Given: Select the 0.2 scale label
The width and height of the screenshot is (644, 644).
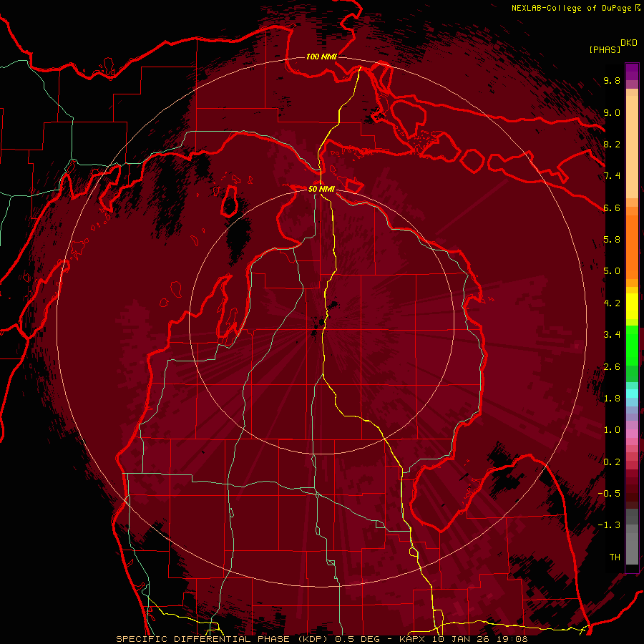Looking at the screenshot, I should [x=612, y=462].
